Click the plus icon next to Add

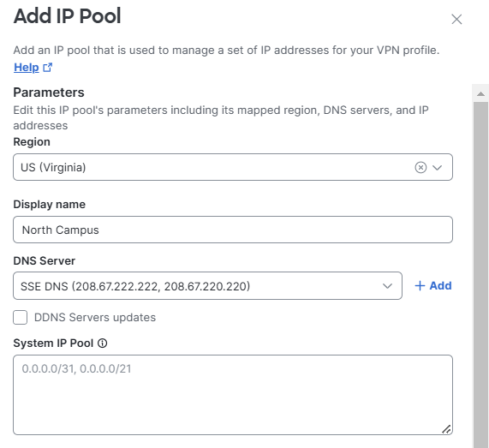[420, 286]
